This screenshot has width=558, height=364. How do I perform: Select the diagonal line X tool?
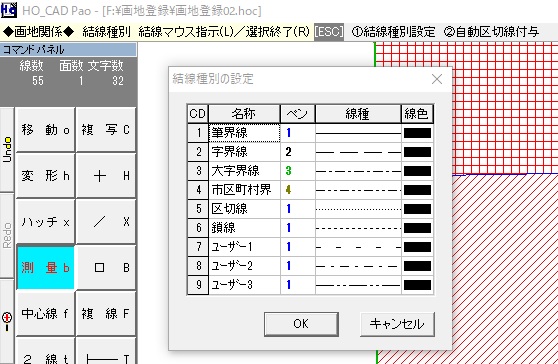coord(106,222)
